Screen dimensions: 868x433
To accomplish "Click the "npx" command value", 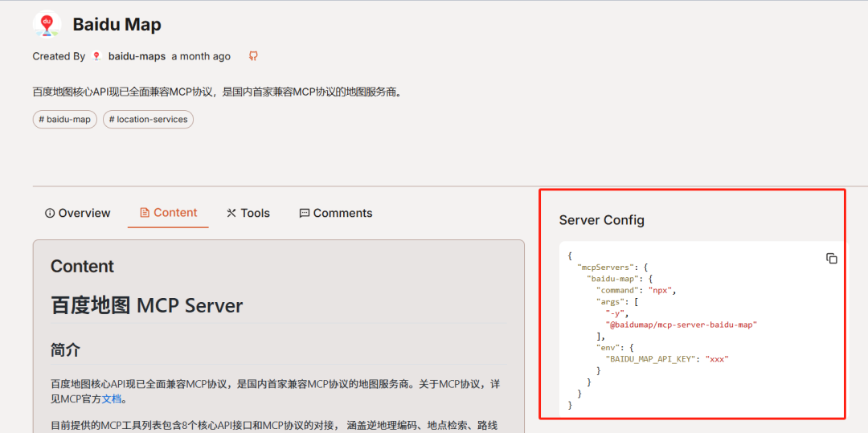I will pos(661,290).
